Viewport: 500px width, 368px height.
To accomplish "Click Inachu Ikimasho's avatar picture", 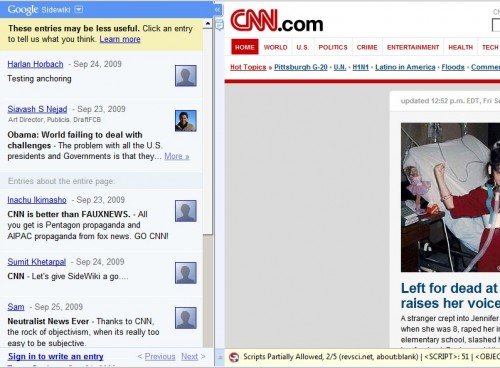I will tap(186, 211).
